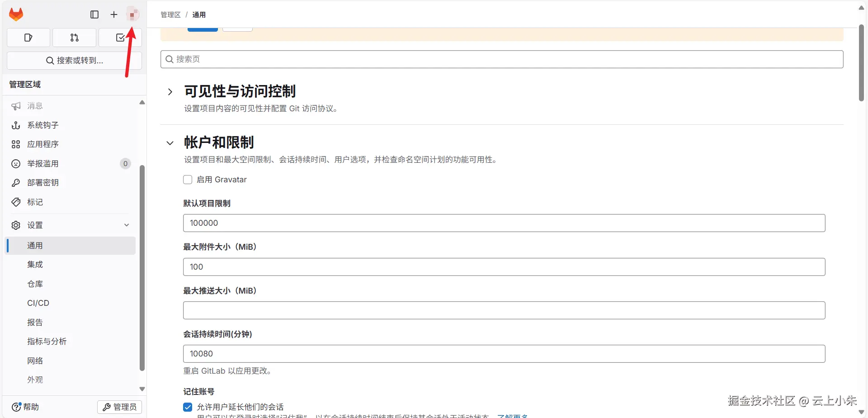This screenshot has height=418, width=868.
Task: Select 外观 in settings submenu
Action: (x=71, y=380)
